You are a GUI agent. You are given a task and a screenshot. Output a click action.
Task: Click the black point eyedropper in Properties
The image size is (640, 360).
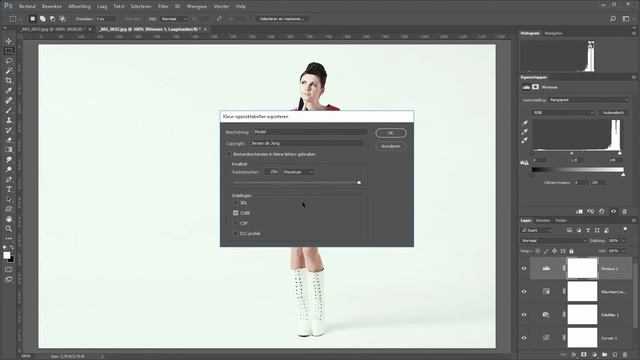(x=525, y=123)
